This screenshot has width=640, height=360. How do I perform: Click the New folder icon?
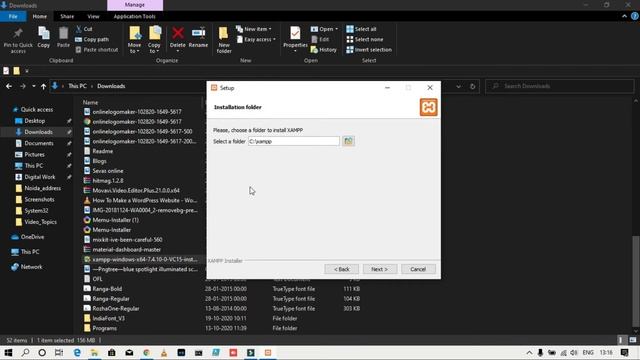pyautogui.click(x=224, y=33)
